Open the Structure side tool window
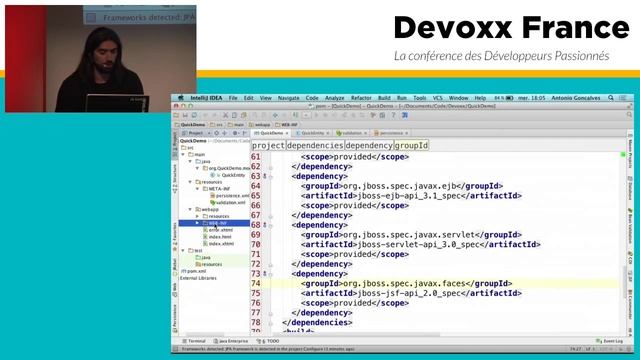 (175, 178)
